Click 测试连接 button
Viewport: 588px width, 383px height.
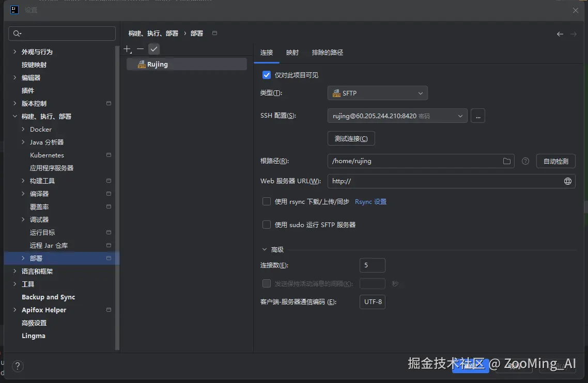pyautogui.click(x=351, y=139)
